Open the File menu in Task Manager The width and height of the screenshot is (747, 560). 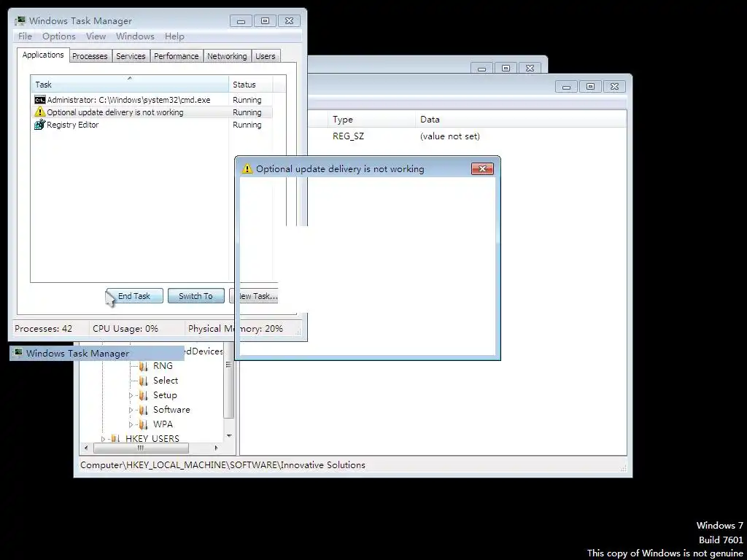click(25, 36)
